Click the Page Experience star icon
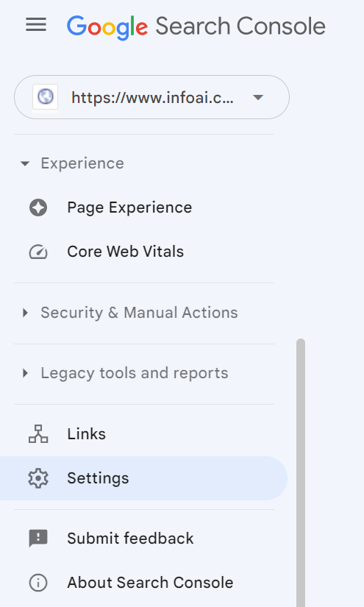364x607 pixels. (38, 208)
